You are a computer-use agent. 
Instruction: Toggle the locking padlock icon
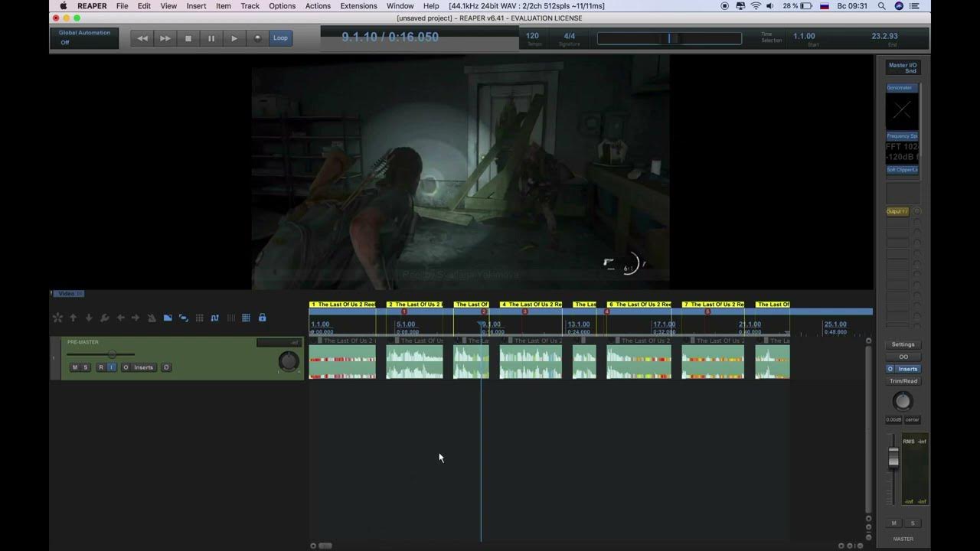coord(262,318)
